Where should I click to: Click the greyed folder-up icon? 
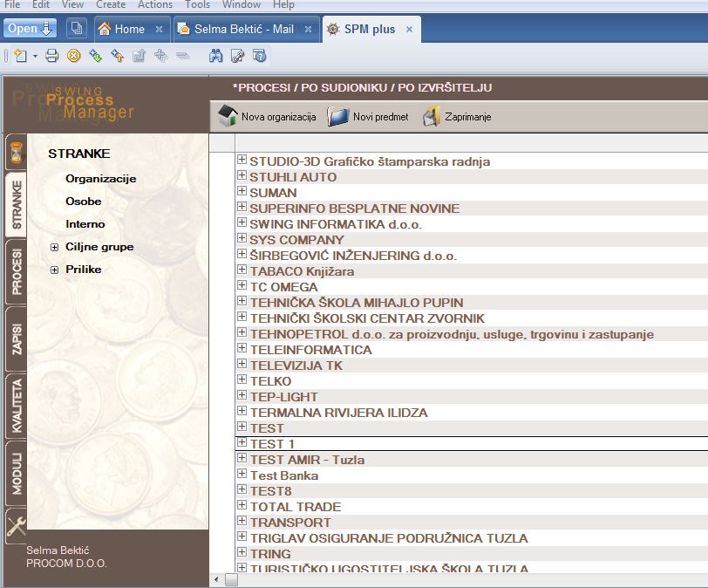(140, 56)
